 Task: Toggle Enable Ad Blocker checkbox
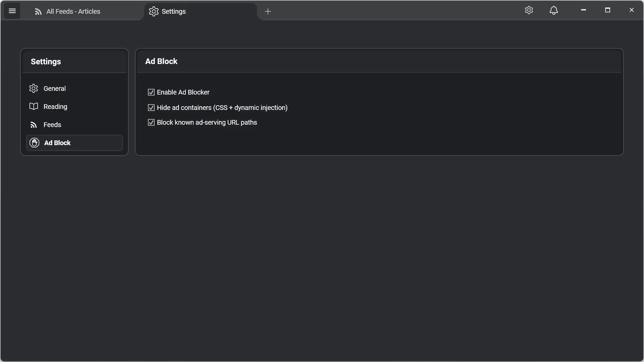tap(151, 92)
